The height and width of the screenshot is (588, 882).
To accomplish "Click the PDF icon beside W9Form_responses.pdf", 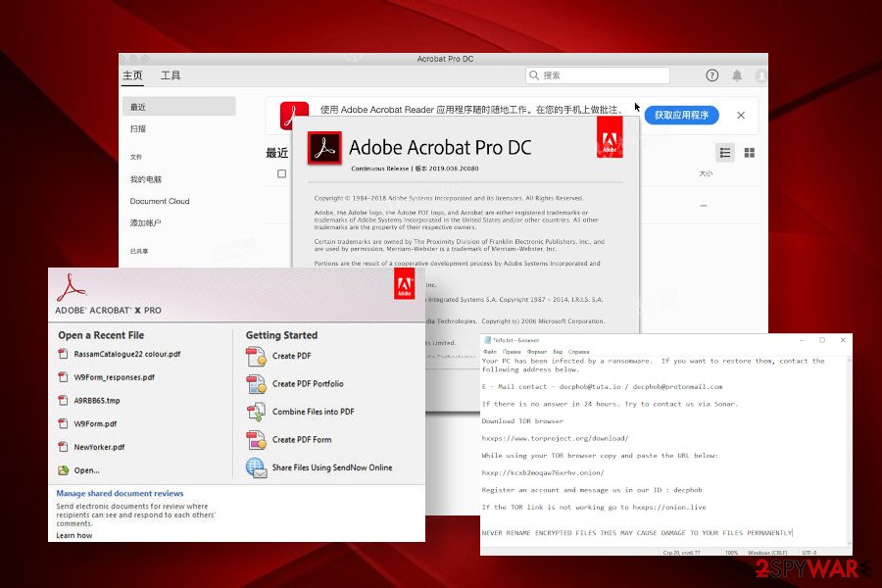I will pos(63,377).
